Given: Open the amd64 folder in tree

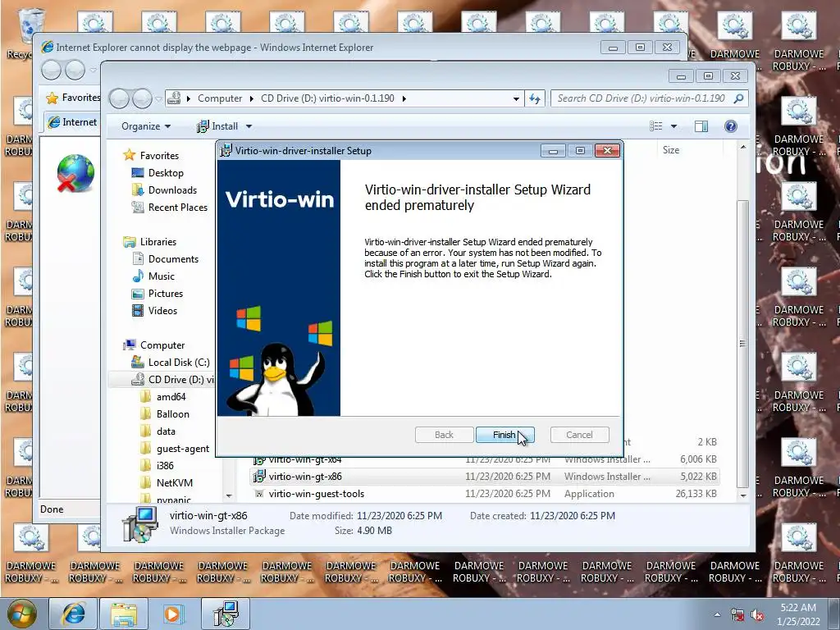Looking at the screenshot, I should tap(171, 397).
